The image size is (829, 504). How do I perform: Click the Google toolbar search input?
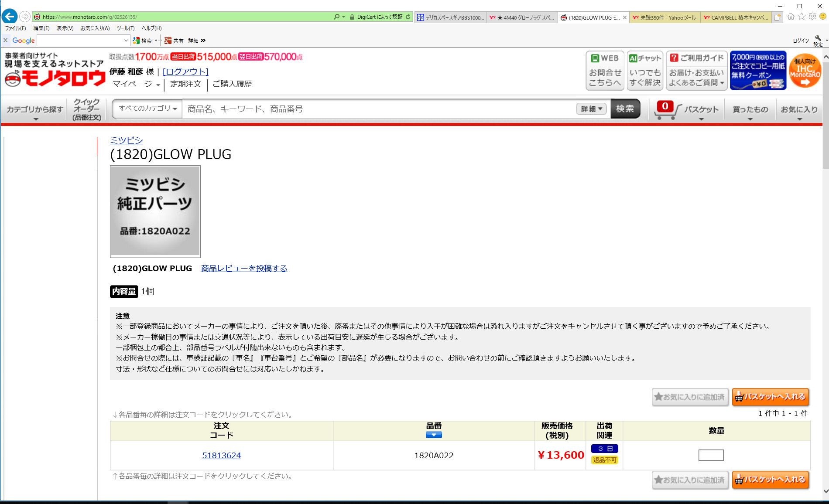point(79,41)
